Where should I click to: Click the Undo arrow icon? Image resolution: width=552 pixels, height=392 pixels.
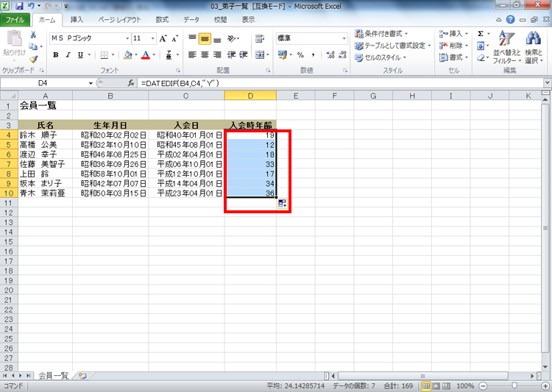31,6
